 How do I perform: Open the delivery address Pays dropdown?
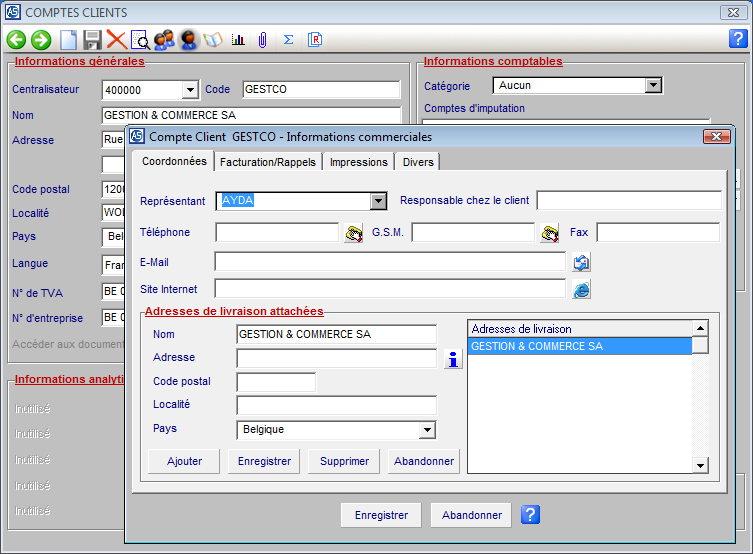coord(427,430)
